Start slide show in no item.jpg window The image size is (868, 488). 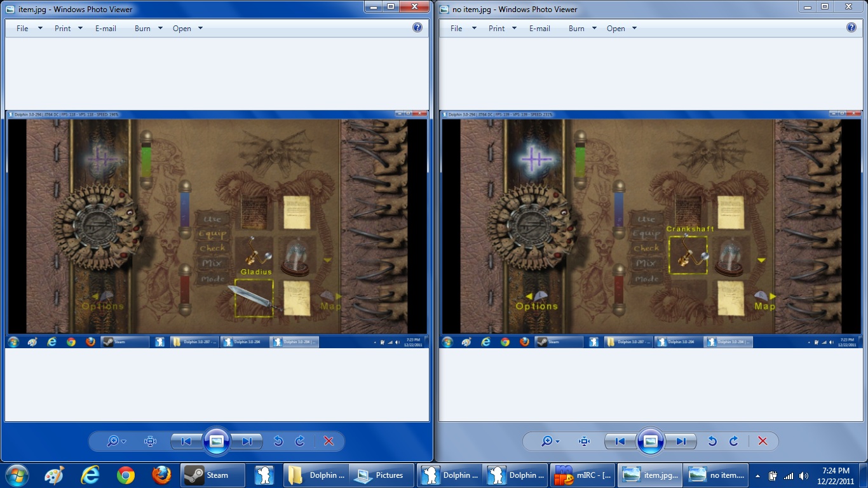pyautogui.click(x=651, y=441)
